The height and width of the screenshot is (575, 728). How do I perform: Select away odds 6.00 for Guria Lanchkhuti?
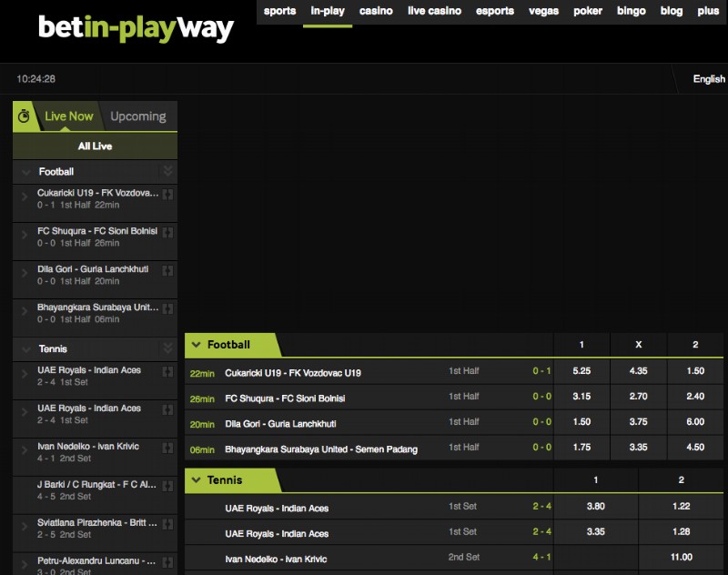pos(695,422)
